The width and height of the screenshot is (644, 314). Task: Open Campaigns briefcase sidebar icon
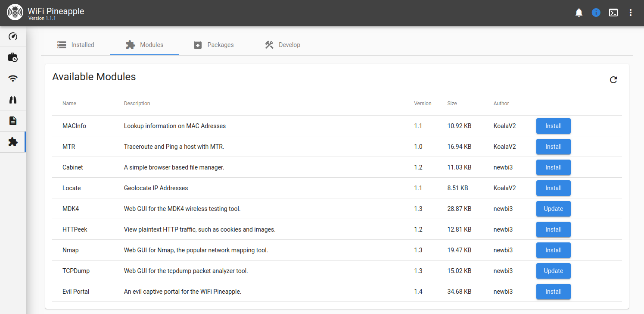pos(13,57)
